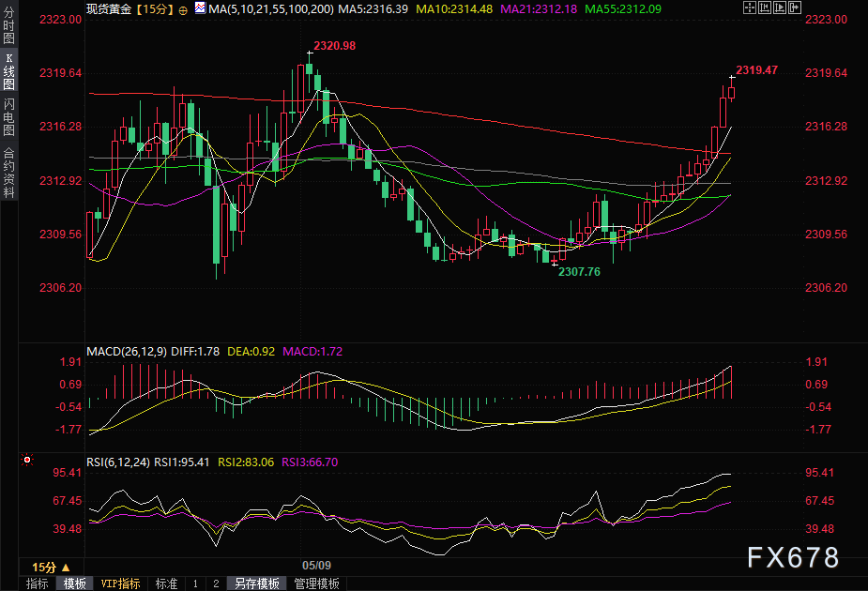Click the 2319.47 latest price marker
Image resolution: width=868 pixels, height=591 pixels.
756,70
